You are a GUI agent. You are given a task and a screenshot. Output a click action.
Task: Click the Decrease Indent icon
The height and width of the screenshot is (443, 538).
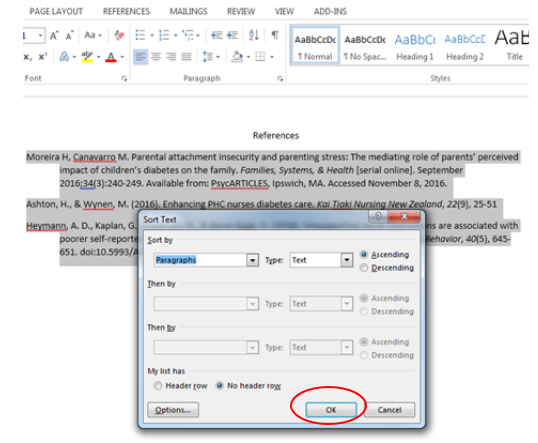click(x=217, y=35)
